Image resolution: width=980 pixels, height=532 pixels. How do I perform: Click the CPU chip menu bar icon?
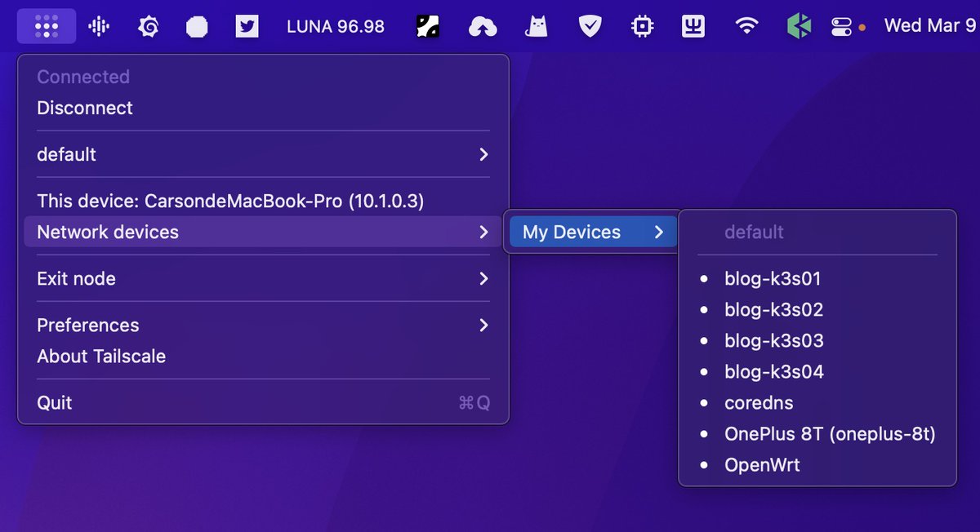click(x=643, y=27)
